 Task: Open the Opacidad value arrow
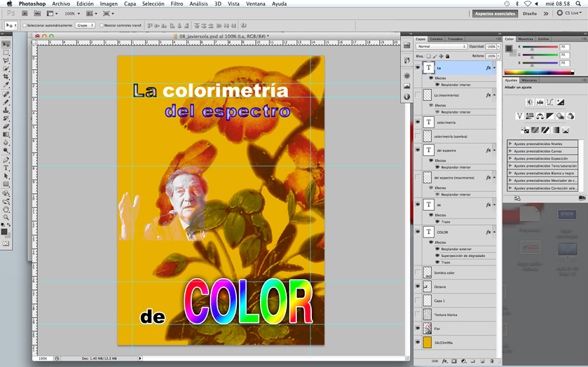pos(498,46)
